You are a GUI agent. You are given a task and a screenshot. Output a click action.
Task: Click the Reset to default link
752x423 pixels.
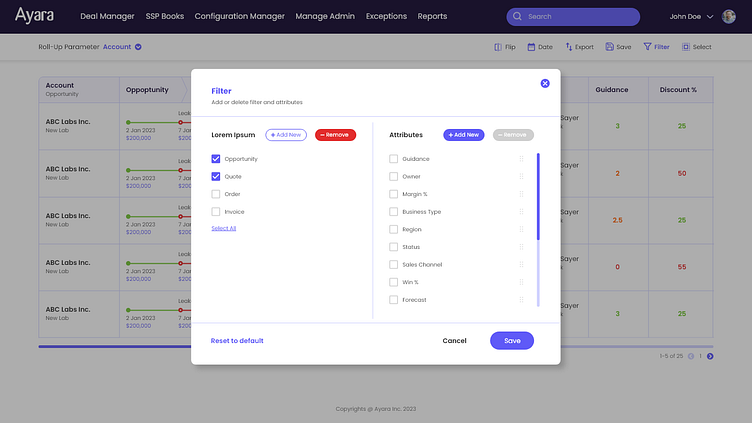237,341
